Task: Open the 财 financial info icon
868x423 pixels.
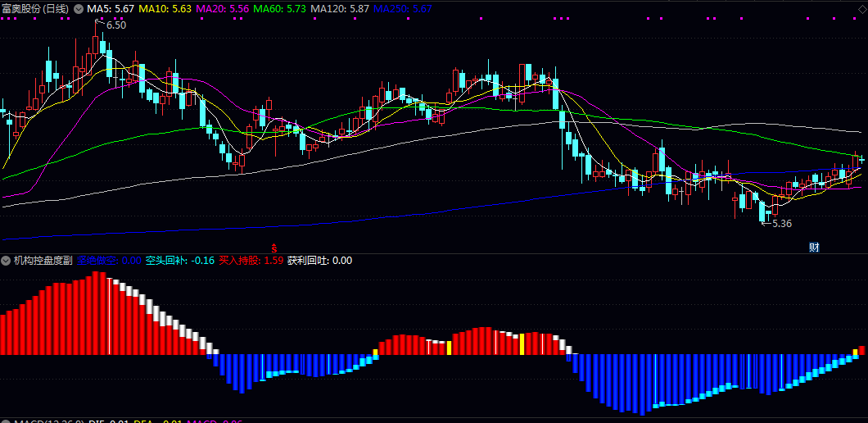Action: pyautogui.click(x=814, y=248)
